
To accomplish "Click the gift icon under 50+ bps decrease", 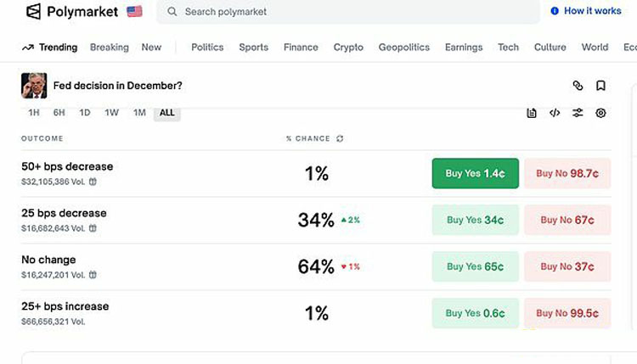I will tap(93, 181).
